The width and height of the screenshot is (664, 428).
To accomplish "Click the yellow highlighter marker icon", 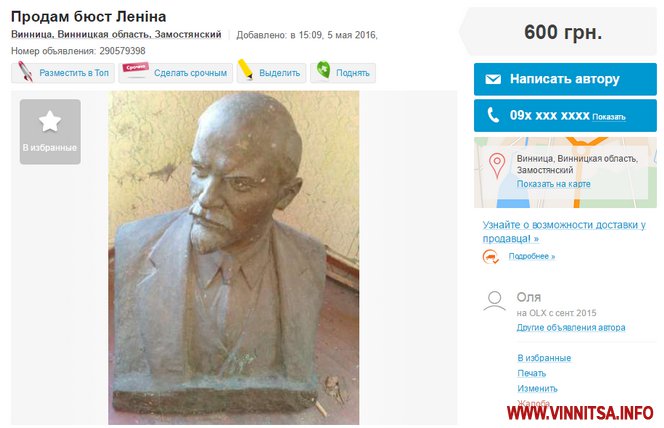I will [245, 69].
